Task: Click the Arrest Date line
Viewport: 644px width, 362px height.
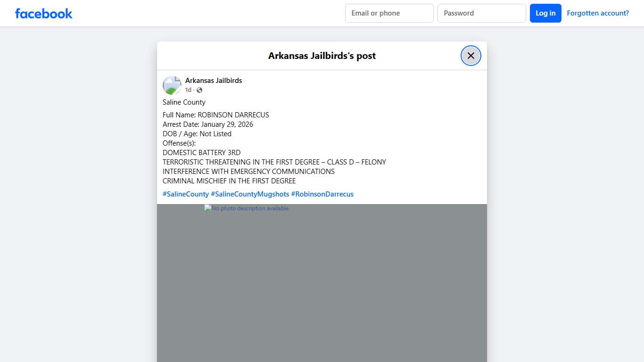Action: (207, 124)
